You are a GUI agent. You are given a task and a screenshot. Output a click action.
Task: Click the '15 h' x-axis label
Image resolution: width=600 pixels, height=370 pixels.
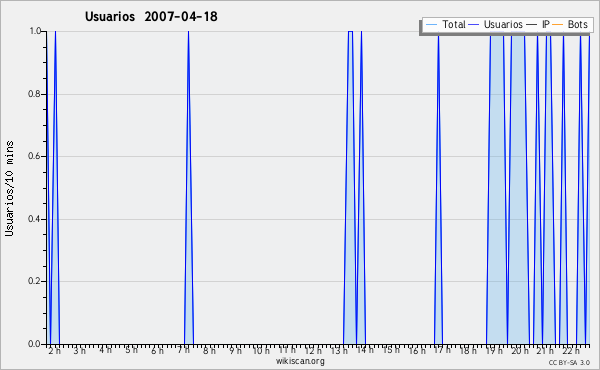pyautogui.click(x=391, y=350)
